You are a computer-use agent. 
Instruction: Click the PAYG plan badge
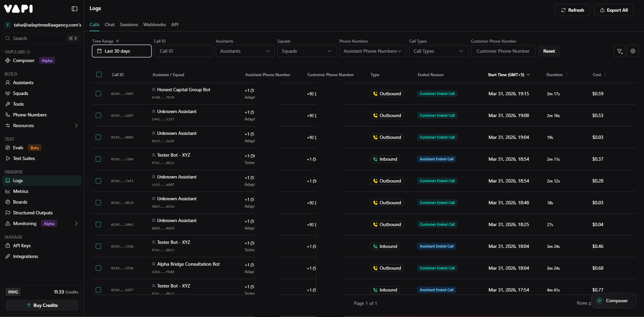pos(13,292)
